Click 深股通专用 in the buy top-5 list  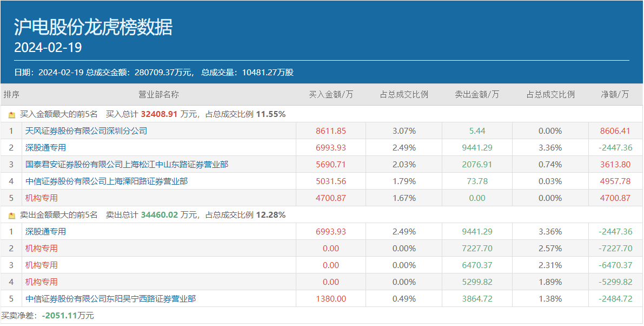(45, 148)
